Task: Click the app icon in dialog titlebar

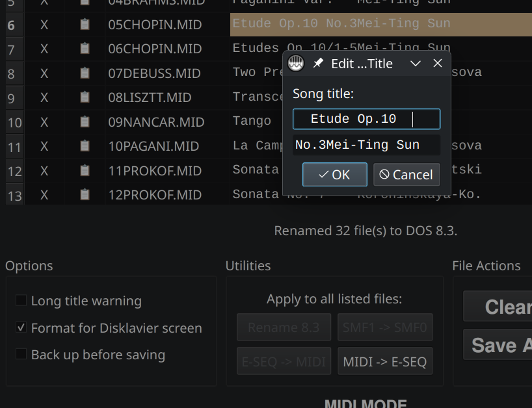Action: [297, 63]
